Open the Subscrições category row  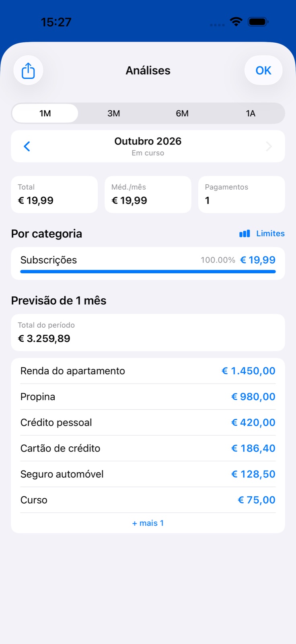(x=148, y=263)
